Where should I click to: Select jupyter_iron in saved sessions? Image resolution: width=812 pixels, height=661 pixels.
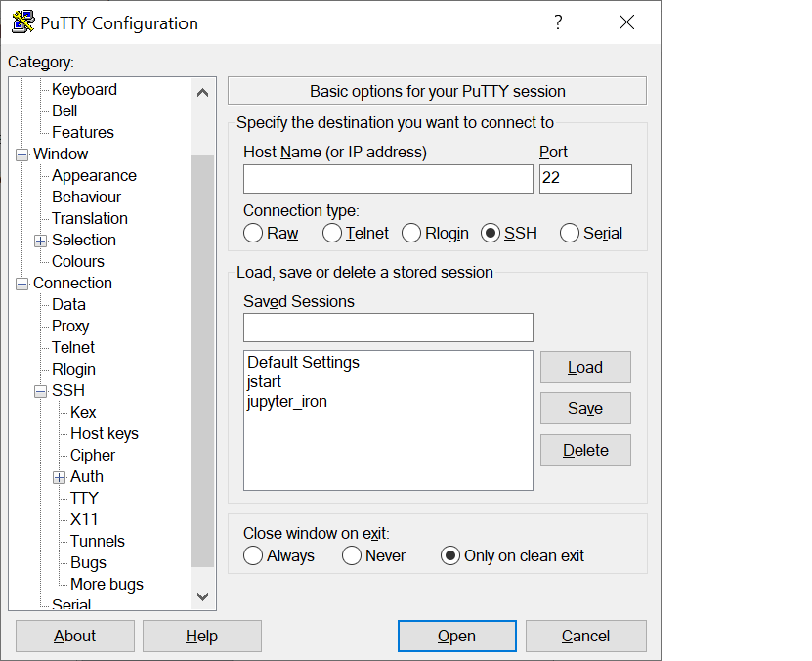[x=287, y=402]
